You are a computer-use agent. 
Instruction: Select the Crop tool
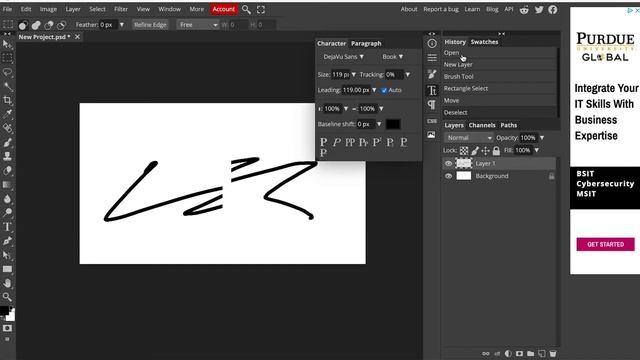(7, 100)
